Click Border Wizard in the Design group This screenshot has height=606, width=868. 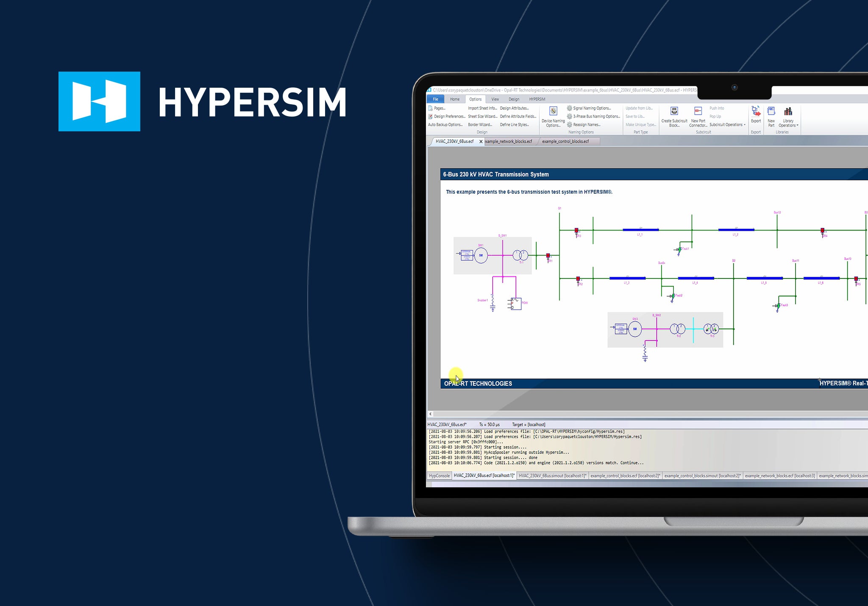tap(480, 125)
